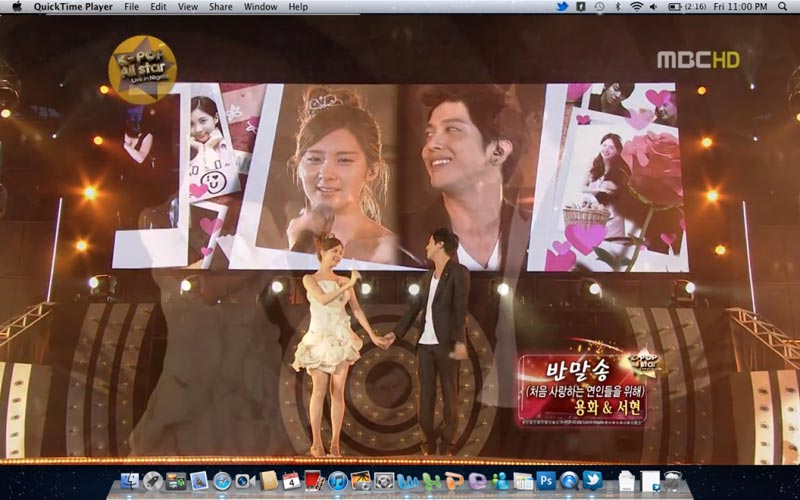Open Finder from the dock
The image size is (800, 500).
click(130, 481)
